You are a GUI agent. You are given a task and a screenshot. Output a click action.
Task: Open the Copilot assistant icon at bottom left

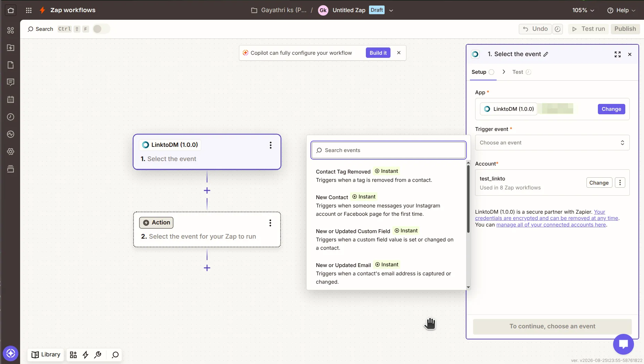click(11, 354)
